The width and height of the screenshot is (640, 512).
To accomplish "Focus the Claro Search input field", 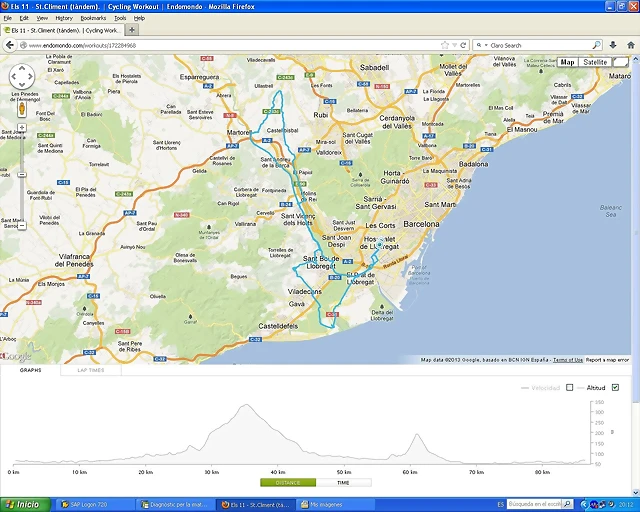I will tap(540, 45).
